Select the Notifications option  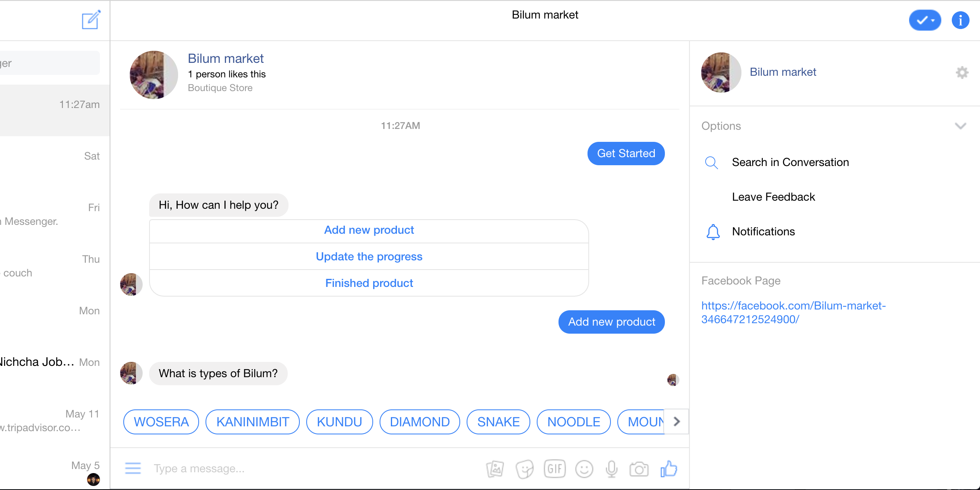coord(763,232)
